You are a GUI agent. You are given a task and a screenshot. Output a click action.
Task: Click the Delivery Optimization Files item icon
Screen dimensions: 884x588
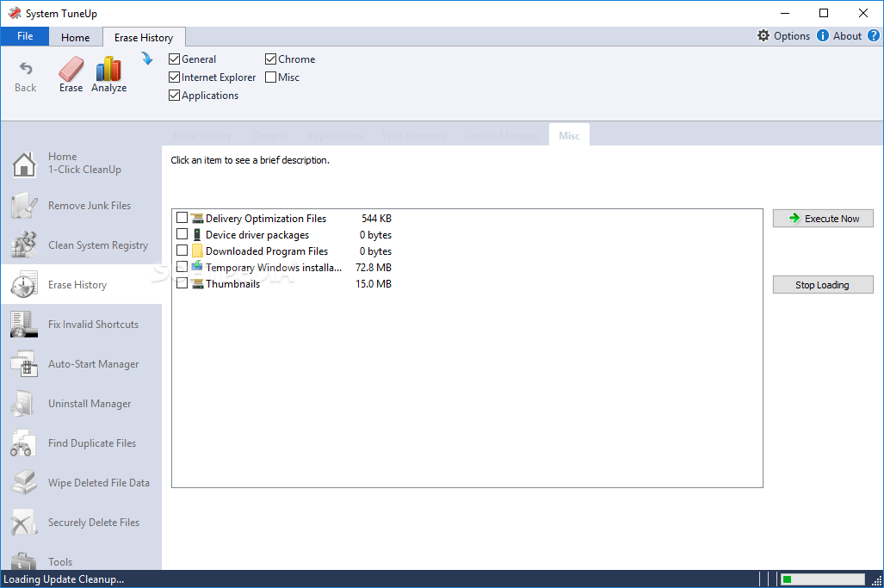pos(197,218)
